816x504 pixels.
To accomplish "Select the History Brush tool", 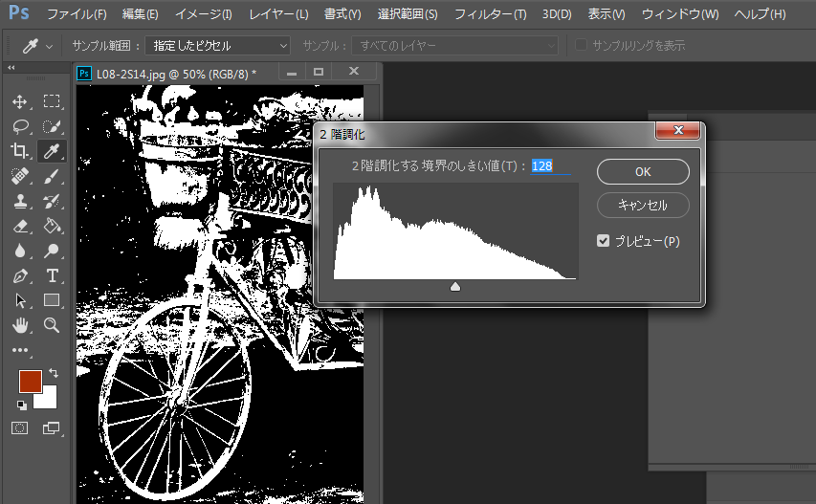I will tap(52, 201).
